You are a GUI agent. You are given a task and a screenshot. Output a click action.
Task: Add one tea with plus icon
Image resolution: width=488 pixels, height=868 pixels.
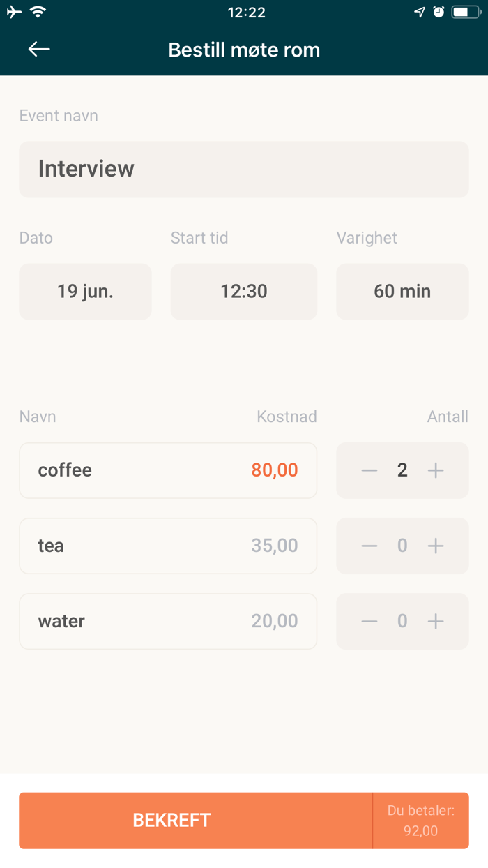[436, 546]
